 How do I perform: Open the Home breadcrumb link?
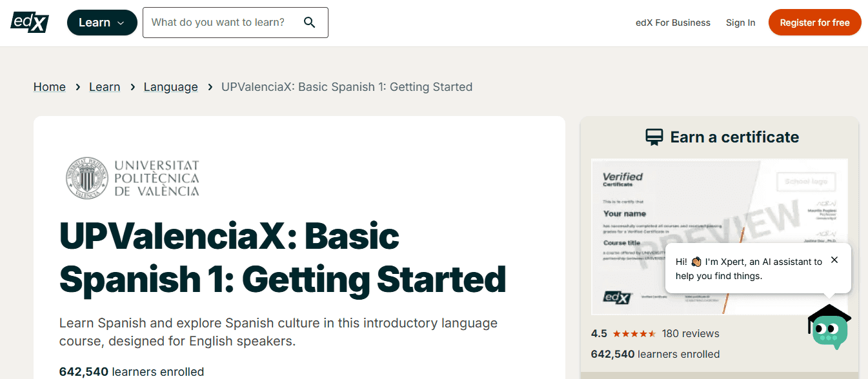[49, 86]
